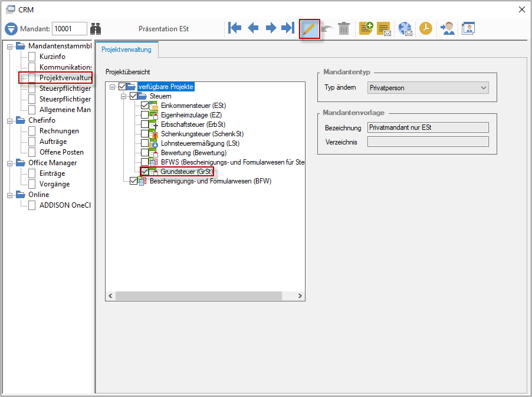Open the round blue filter menu icon

pyautogui.click(x=11, y=29)
